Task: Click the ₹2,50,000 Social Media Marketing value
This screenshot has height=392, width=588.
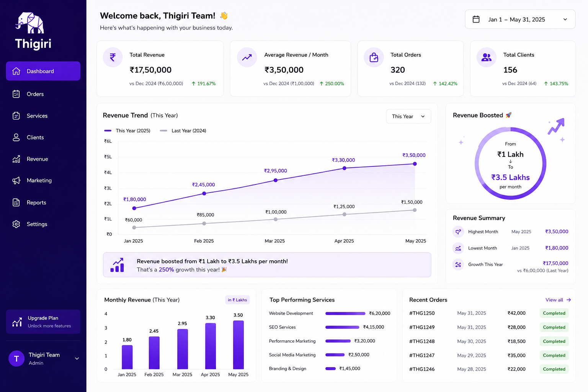Action: 359,355
